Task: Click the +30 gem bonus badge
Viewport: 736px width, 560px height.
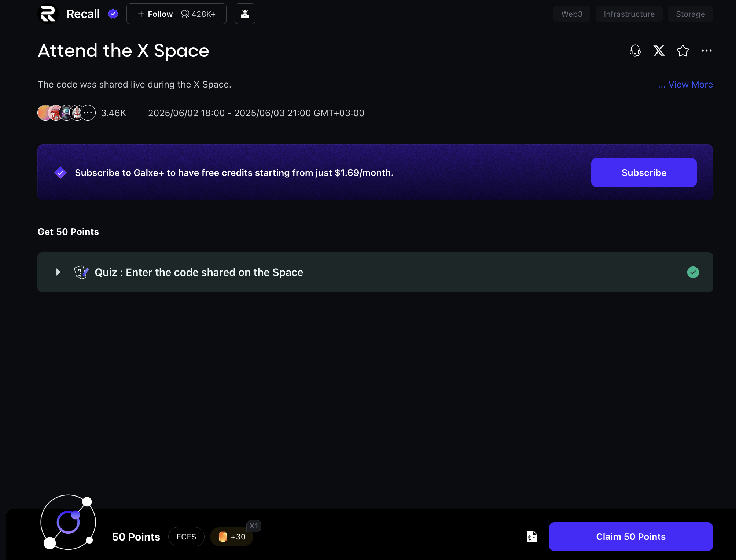Action: click(x=232, y=537)
